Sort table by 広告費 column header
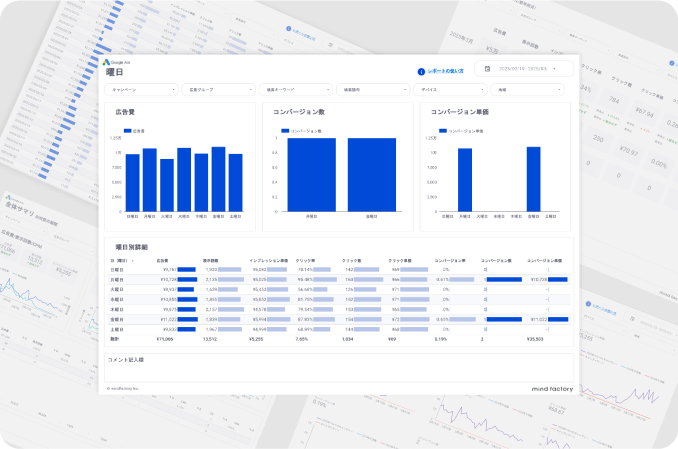Image resolution: width=678 pixels, height=449 pixels. pos(163,261)
